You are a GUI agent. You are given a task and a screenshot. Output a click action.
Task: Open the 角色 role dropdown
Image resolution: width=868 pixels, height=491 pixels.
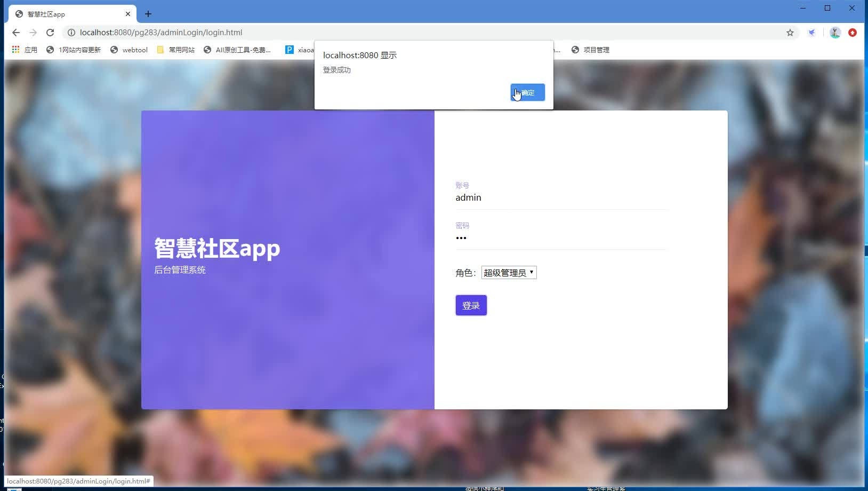509,273
